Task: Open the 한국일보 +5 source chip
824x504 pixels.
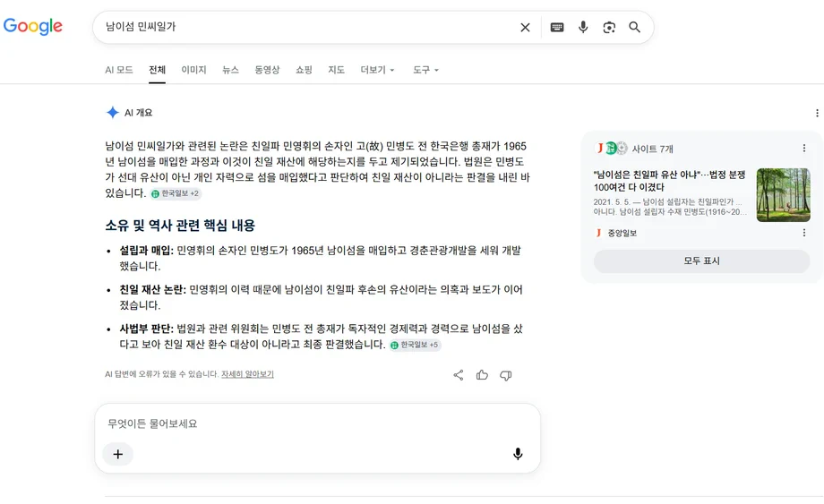Action: (x=415, y=345)
